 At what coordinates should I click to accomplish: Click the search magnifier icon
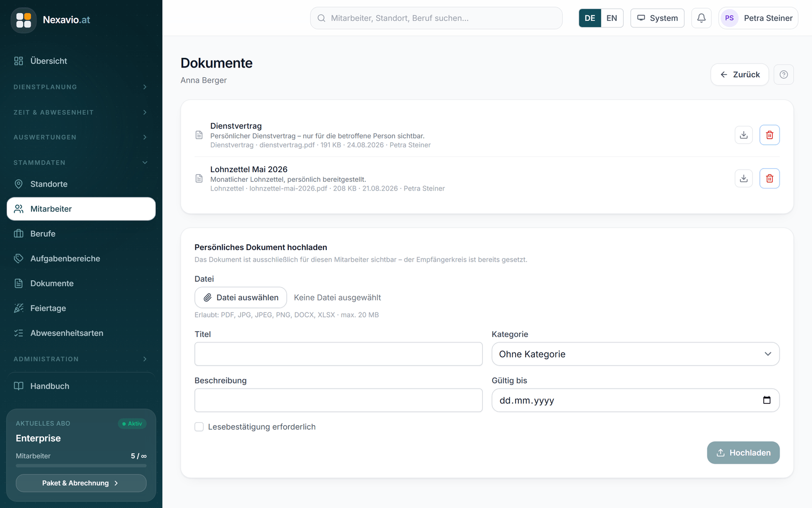pos(321,18)
